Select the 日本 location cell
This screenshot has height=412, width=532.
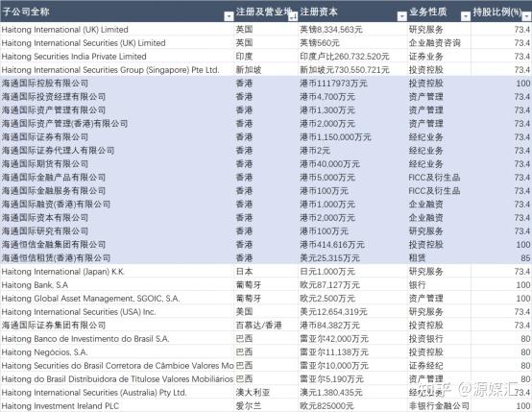266,272
